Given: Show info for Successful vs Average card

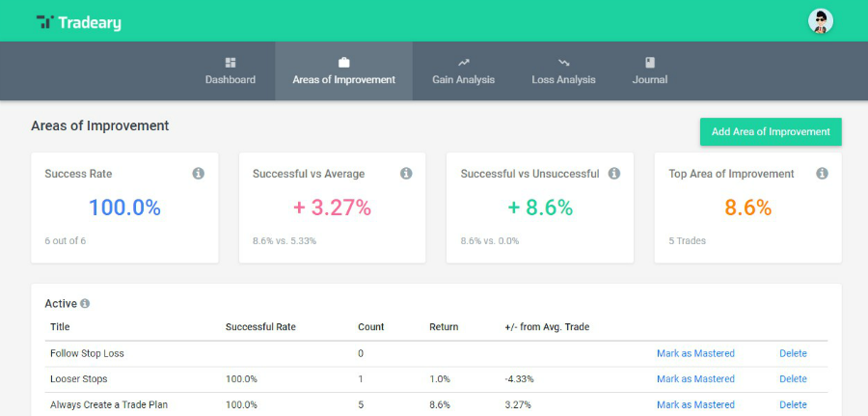Looking at the screenshot, I should coord(406,174).
